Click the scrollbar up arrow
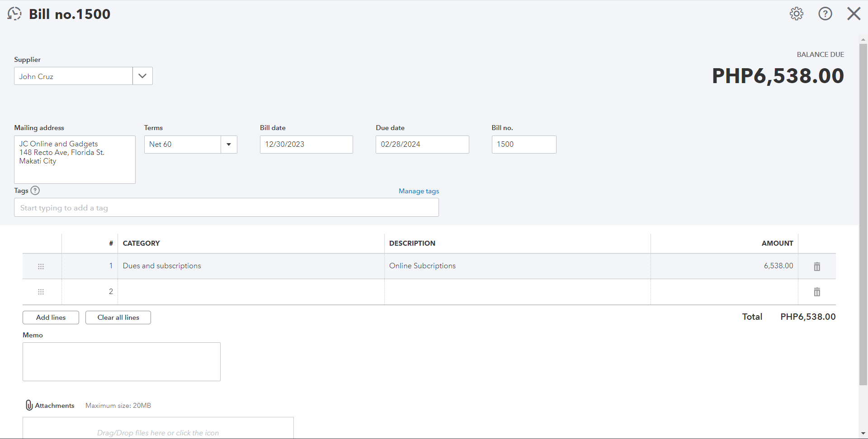This screenshot has height=439, width=868. [863, 40]
